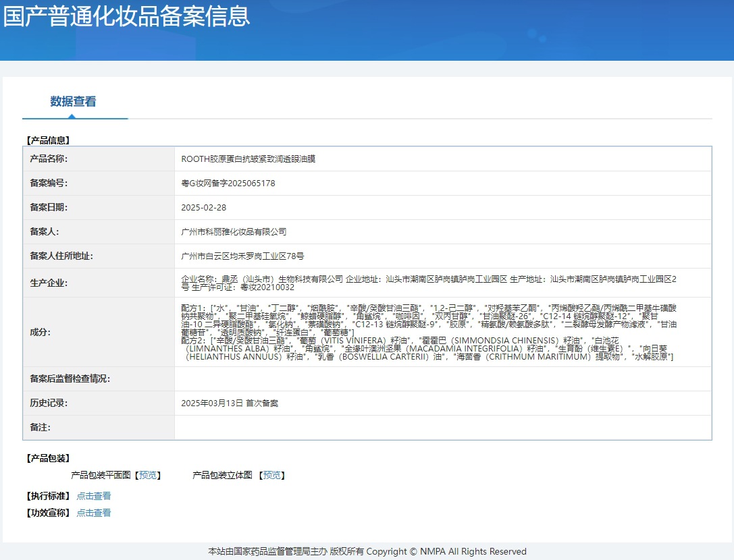Select product name ROOTH胶原蛋白抗皱紧致润透眼油膜
734x560 pixels.
click(248, 159)
